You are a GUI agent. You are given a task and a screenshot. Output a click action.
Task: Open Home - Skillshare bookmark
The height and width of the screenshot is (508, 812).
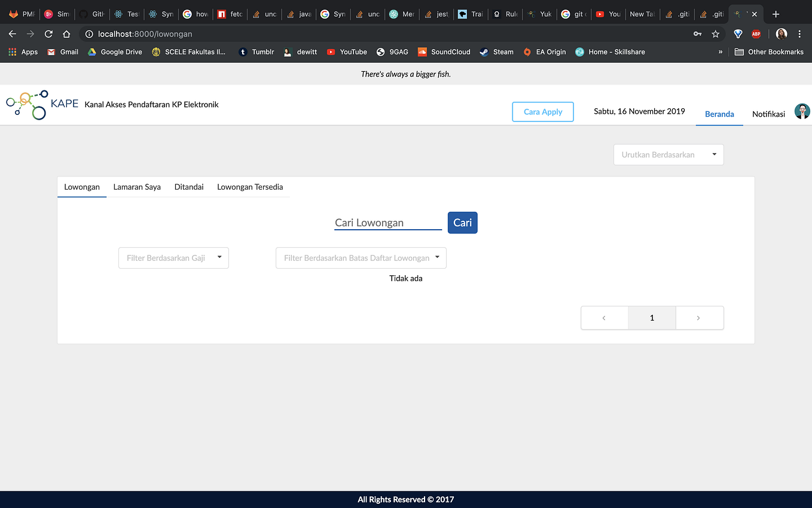coord(610,52)
